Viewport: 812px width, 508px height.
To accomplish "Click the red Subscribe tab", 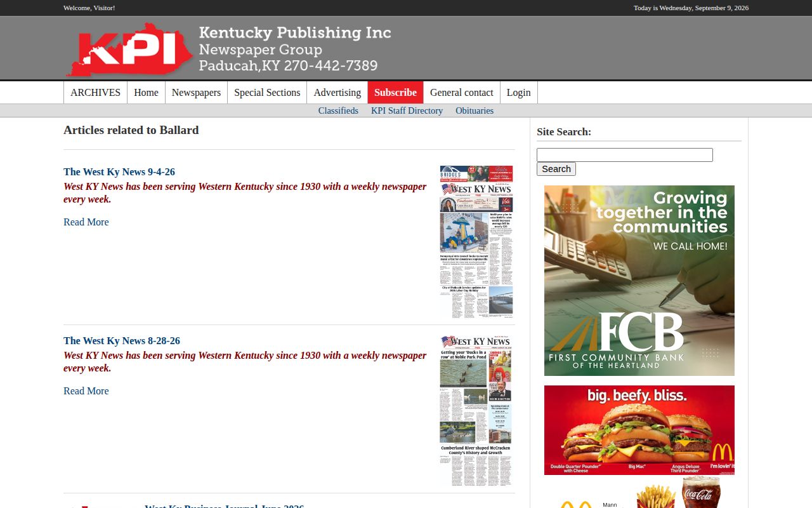I will click(x=395, y=93).
